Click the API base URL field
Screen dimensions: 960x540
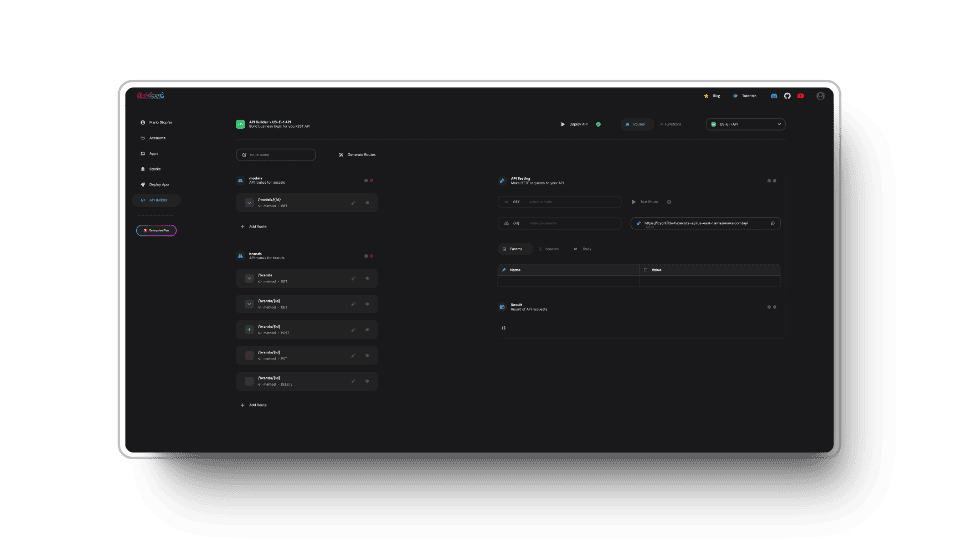point(705,223)
